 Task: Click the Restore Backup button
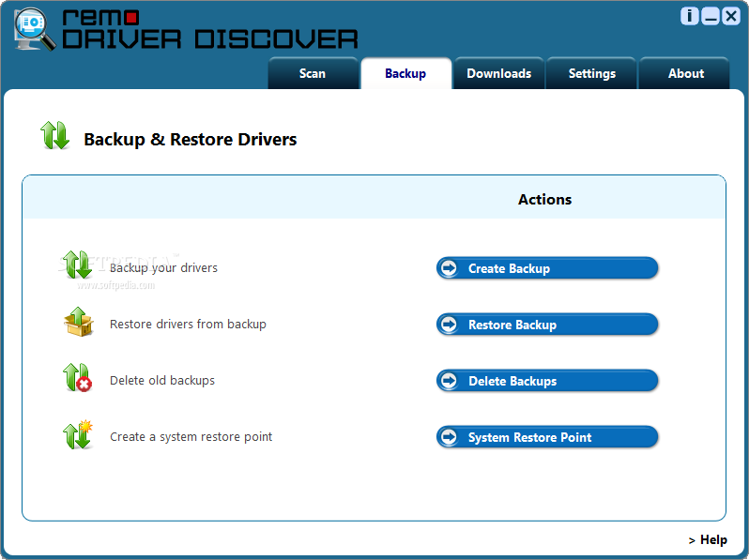coord(547,325)
